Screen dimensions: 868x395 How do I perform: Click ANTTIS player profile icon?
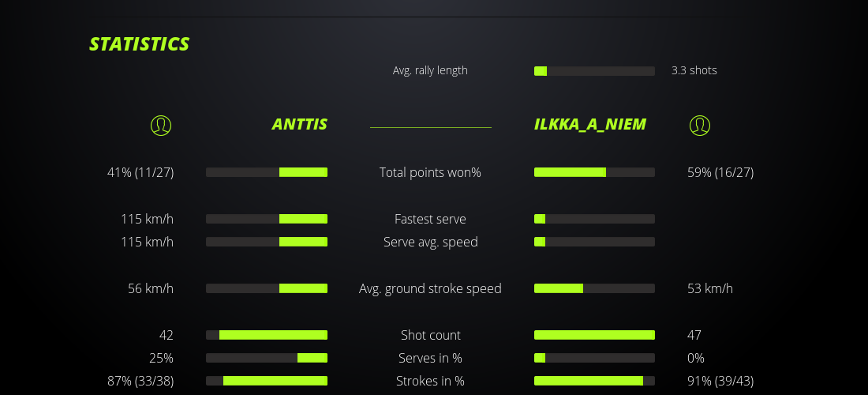tap(160, 125)
